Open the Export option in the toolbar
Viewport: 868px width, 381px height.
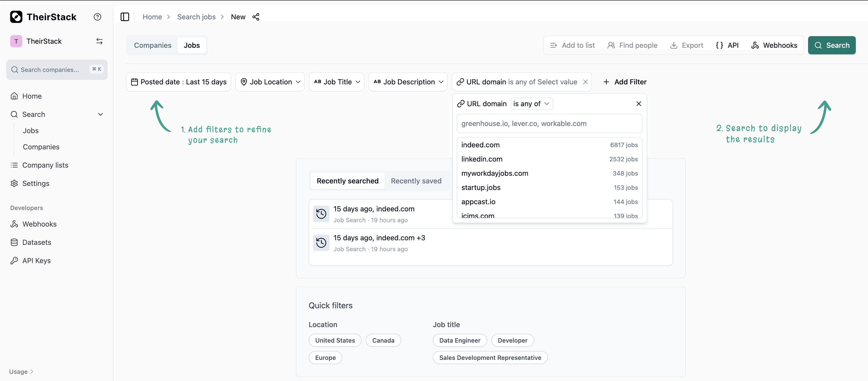pos(687,45)
